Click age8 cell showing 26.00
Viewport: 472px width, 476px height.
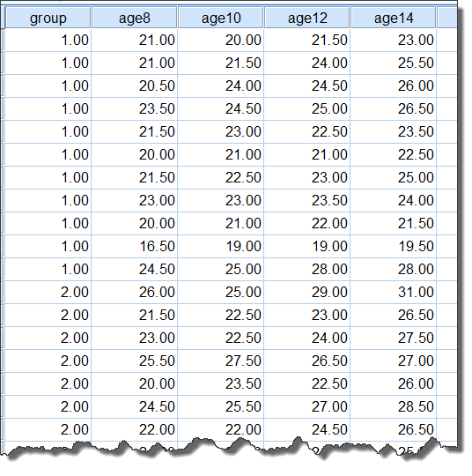point(135,292)
